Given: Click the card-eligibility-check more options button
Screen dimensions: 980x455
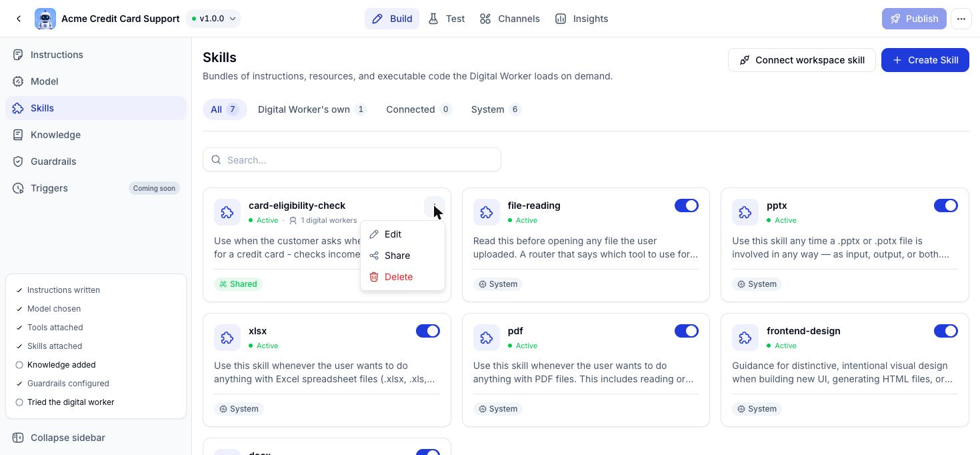Looking at the screenshot, I should (x=434, y=207).
